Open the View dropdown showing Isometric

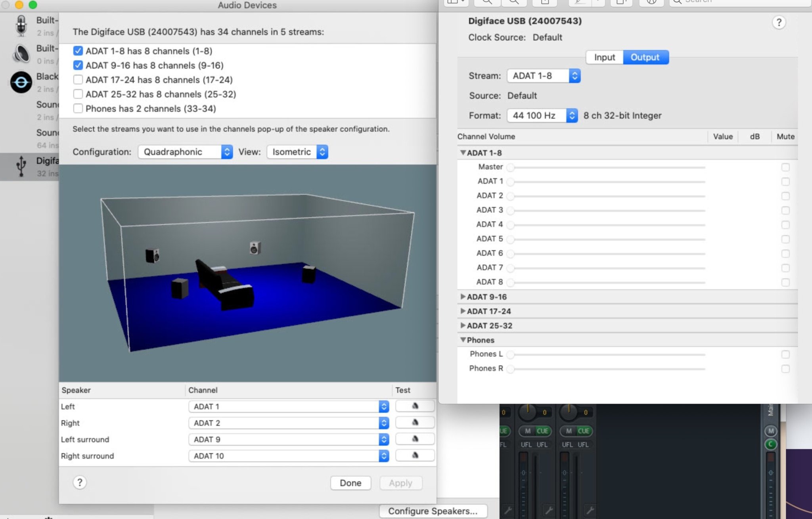tap(297, 152)
